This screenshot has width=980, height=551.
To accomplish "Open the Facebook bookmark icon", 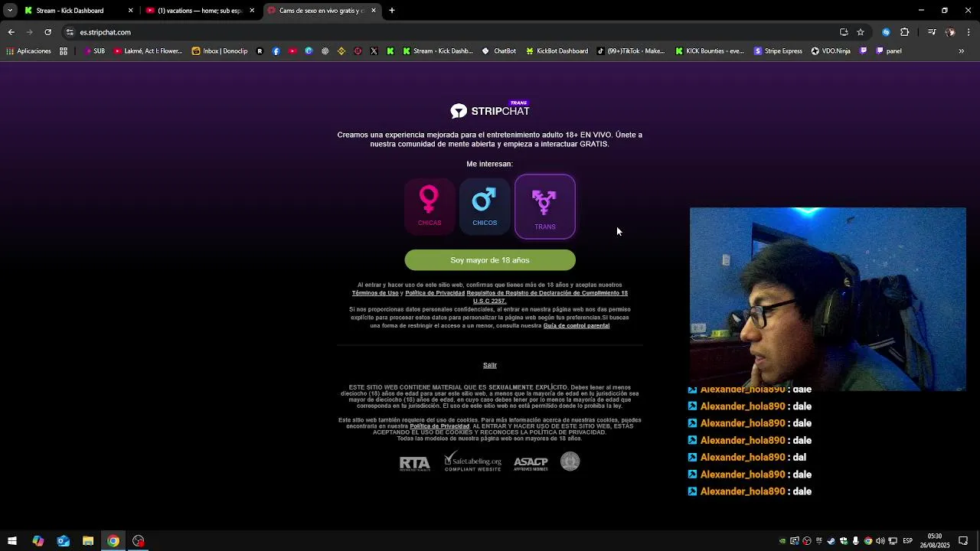I will [x=276, y=51].
